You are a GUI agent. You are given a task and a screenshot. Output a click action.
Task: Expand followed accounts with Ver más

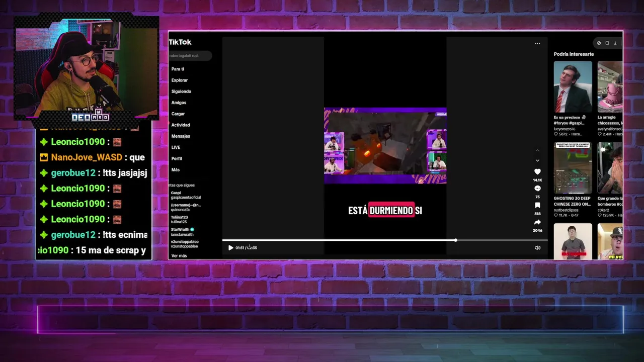click(x=179, y=256)
